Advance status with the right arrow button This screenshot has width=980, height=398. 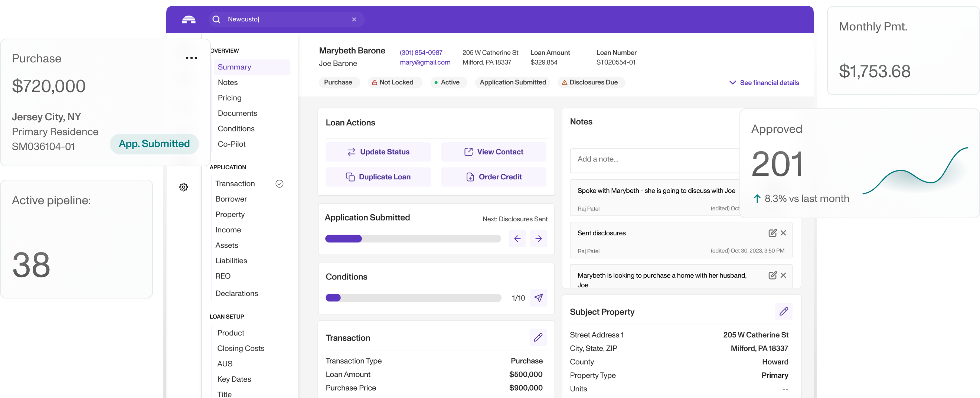pos(538,239)
